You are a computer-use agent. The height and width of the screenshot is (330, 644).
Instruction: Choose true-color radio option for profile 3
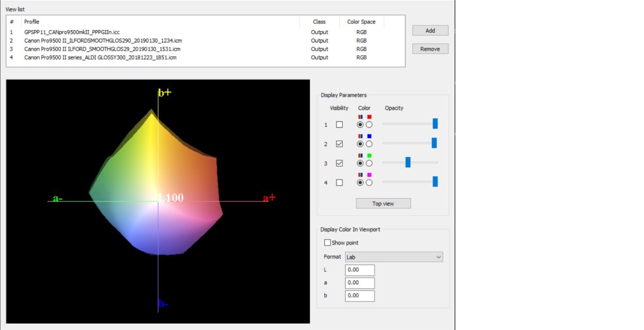360,163
